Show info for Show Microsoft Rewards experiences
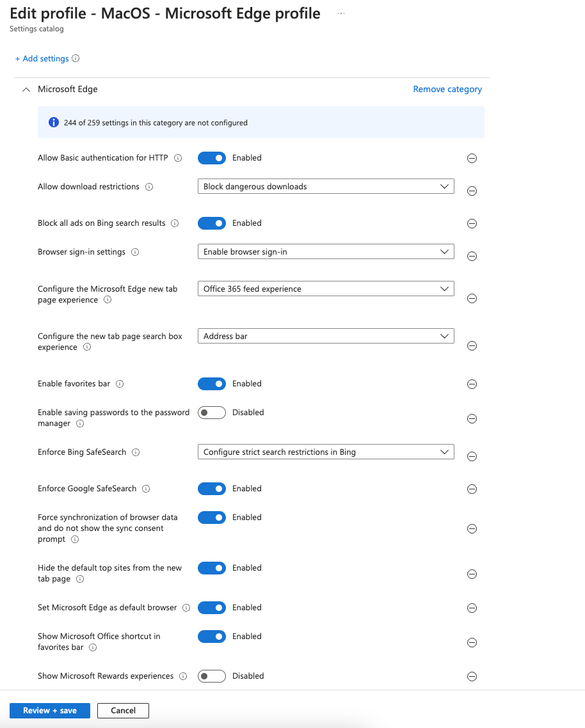Image resolution: width=585 pixels, height=728 pixels. [183, 676]
